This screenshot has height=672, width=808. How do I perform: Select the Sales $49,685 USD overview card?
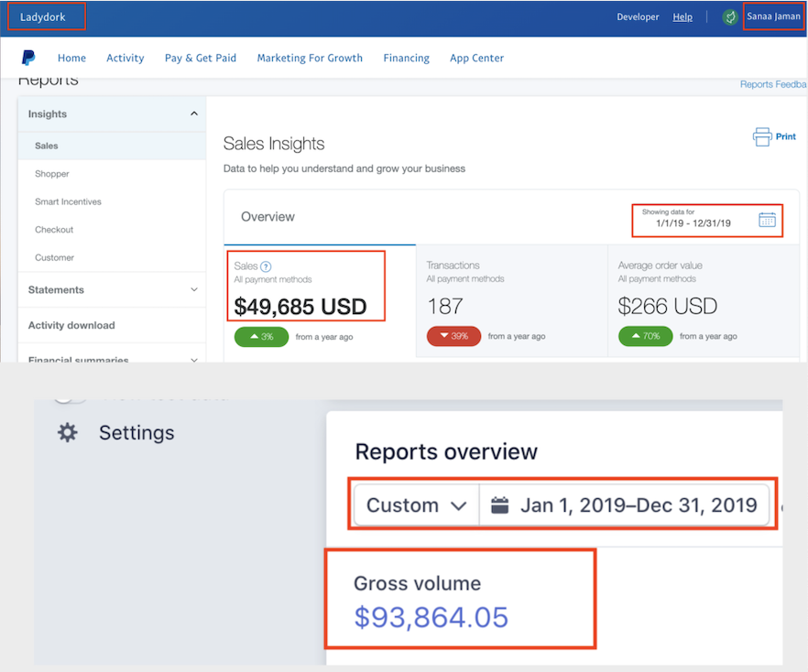(320, 300)
